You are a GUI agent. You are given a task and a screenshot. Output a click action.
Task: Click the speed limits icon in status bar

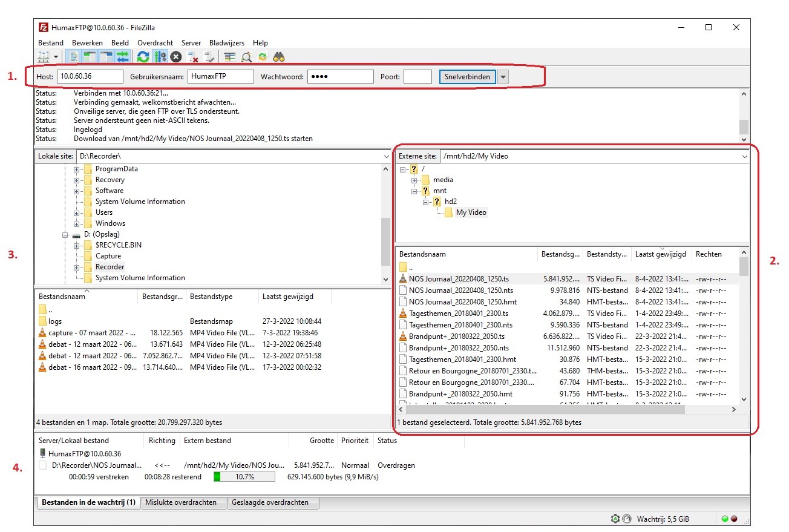627,519
